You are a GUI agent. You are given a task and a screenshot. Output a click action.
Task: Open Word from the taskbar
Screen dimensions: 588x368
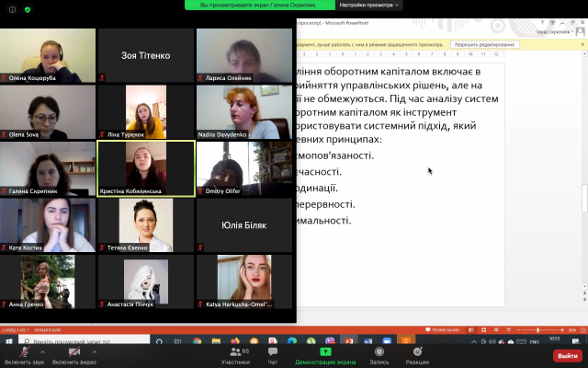[x=367, y=341]
